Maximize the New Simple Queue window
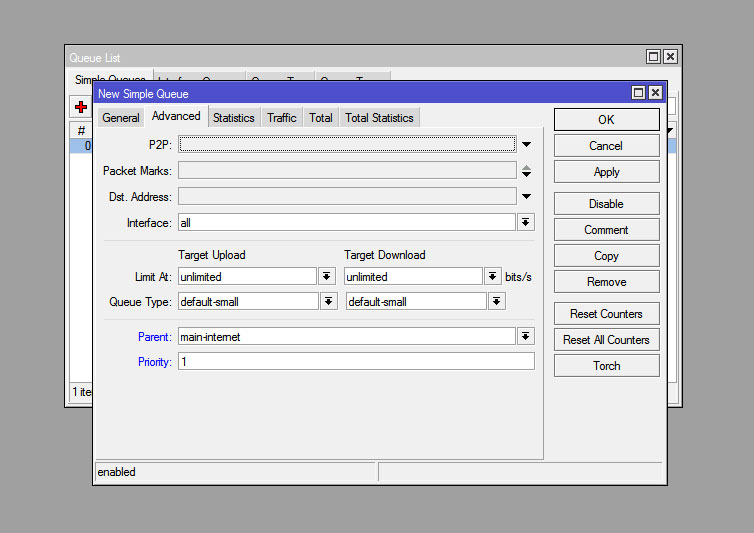 pos(638,93)
